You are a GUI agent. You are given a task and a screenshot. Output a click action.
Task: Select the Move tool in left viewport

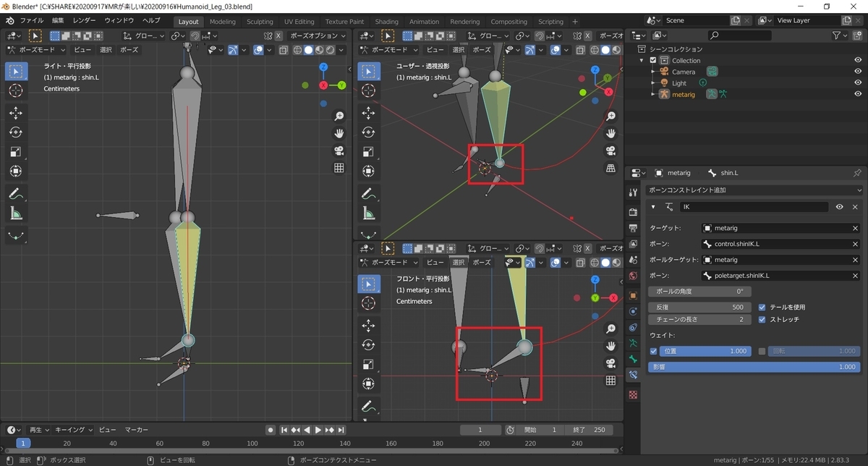pyautogui.click(x=16, y=113)
